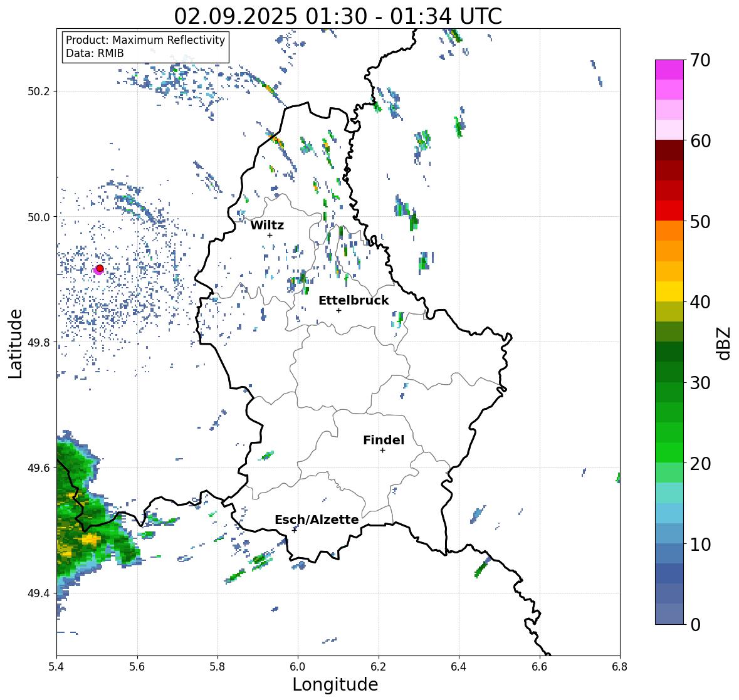Select the Wiltz station label
Screen dimensions: 739x700
point(267,225)
